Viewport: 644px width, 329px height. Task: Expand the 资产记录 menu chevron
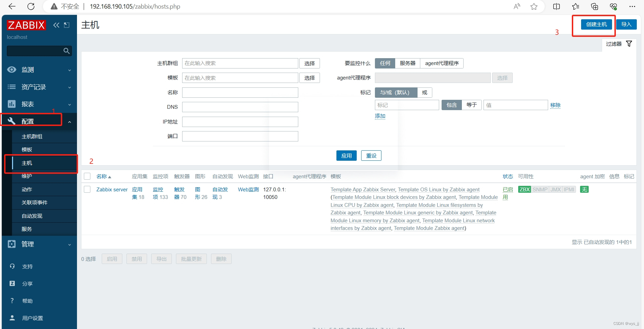point(69,87)
